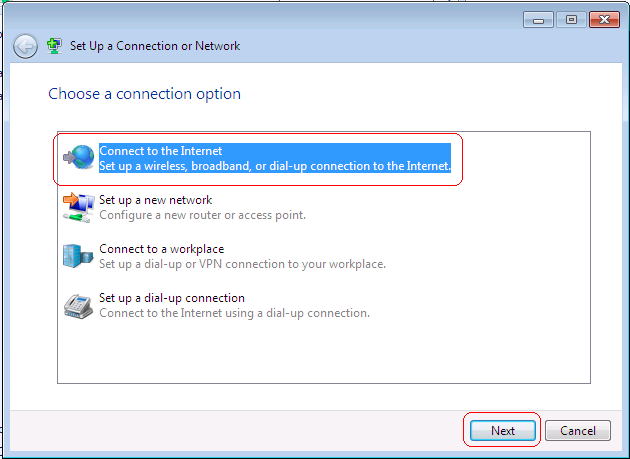The image size is (630, 459).
Task: Click the back arrow button
Action: click(26, 46)
